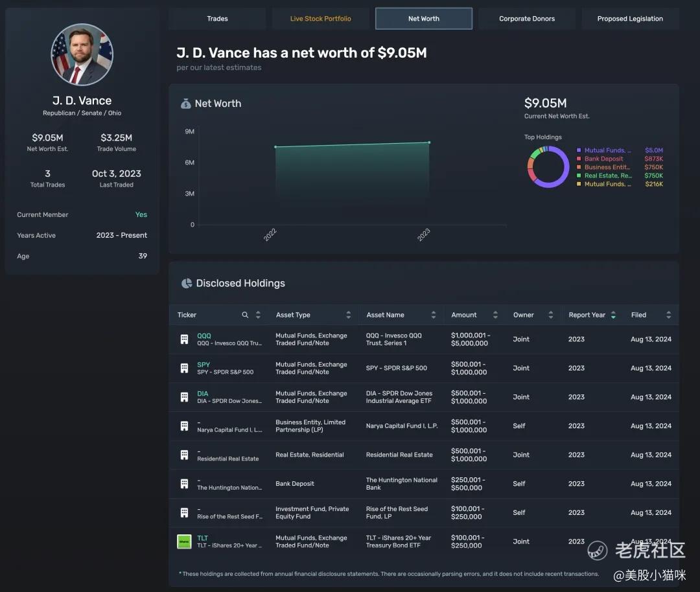Click the Disclosed Holdings pie chart icon
This screenshot has height=592, width=700.
187,283
